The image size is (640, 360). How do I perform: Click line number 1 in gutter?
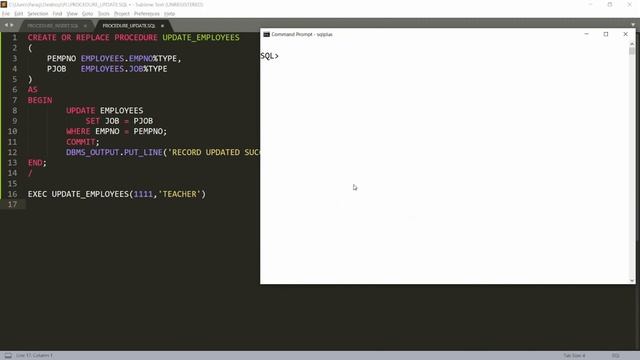coord(15,38)
